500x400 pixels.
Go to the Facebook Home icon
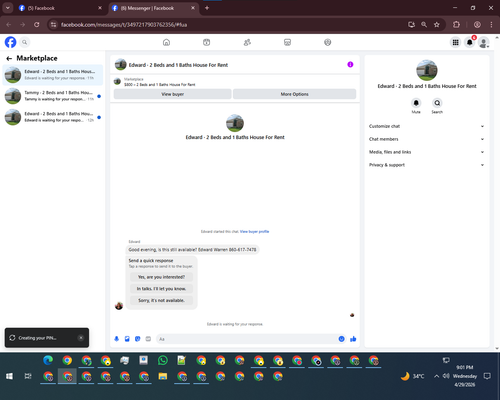point(166,42)
